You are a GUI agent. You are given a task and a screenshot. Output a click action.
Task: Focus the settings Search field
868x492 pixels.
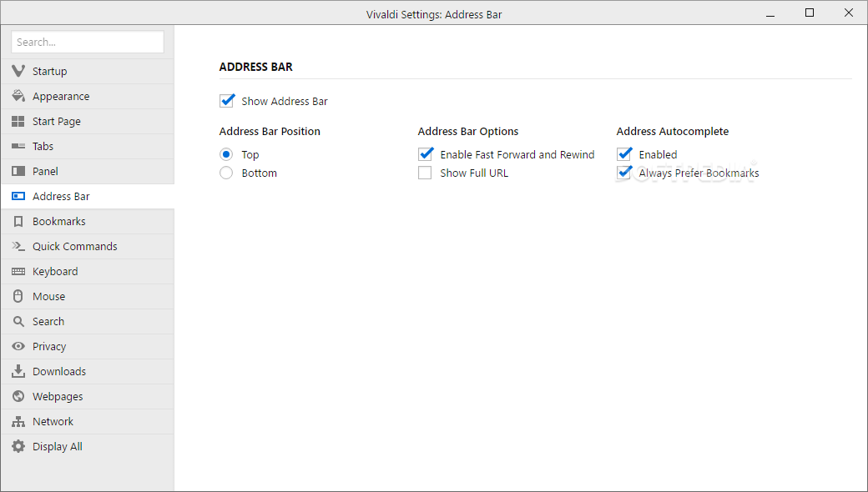[x=88, y=42]
